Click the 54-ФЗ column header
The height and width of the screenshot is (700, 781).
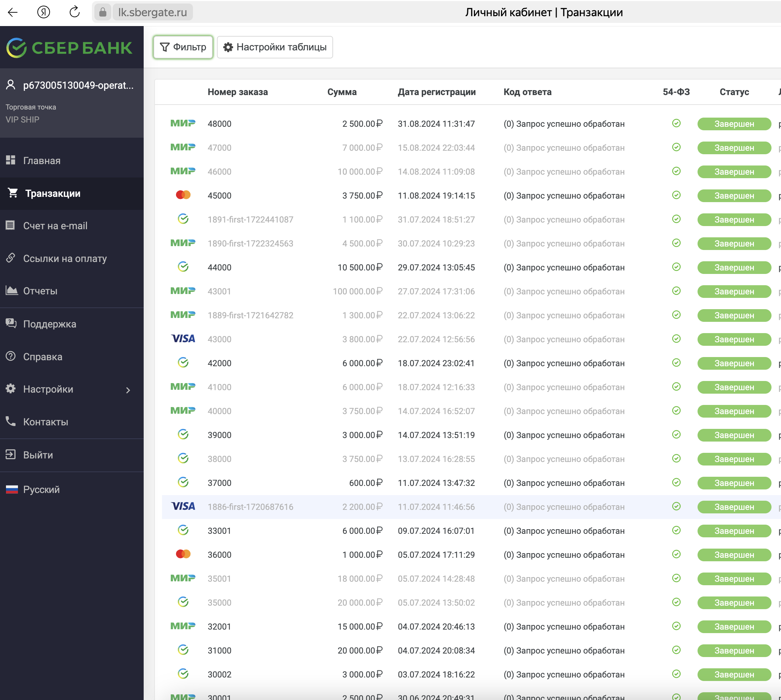tap(676, 92)
